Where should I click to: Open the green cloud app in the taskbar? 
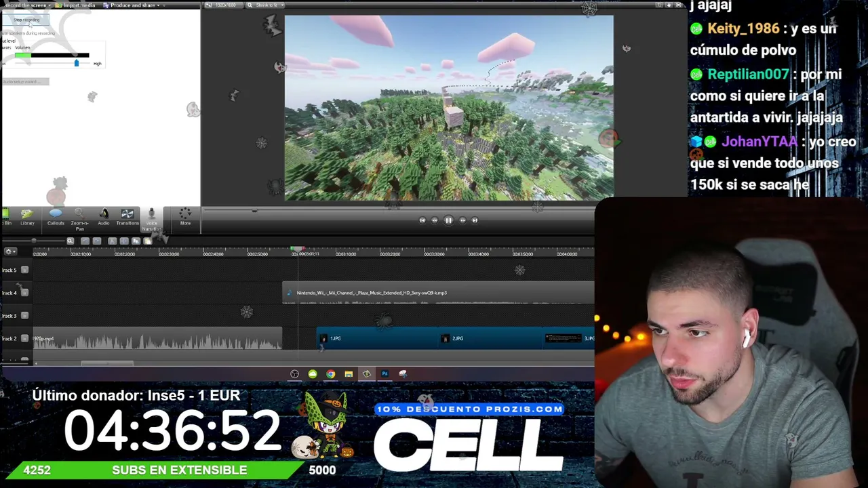(313, 374)
